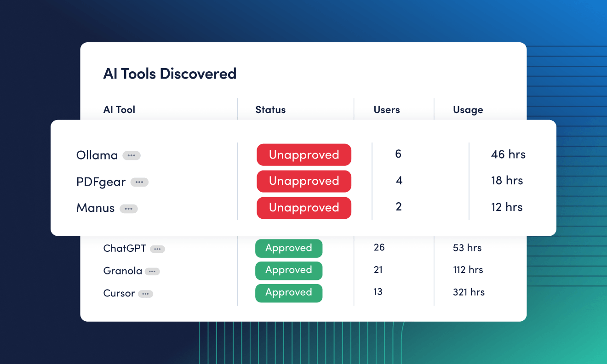Select the ChatGPT tool name
The image size is (607, 364).
[x=125, y=249]
